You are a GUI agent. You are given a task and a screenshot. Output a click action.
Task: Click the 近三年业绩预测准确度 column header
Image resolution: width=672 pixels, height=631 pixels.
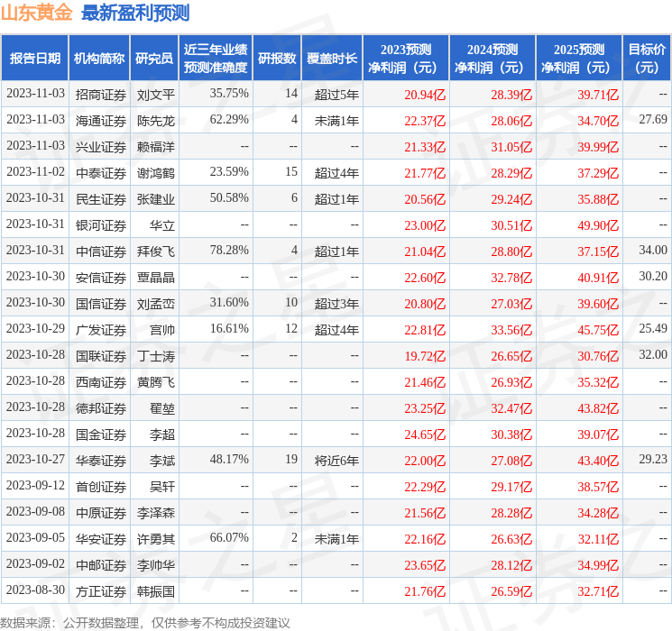coord(216,59)
